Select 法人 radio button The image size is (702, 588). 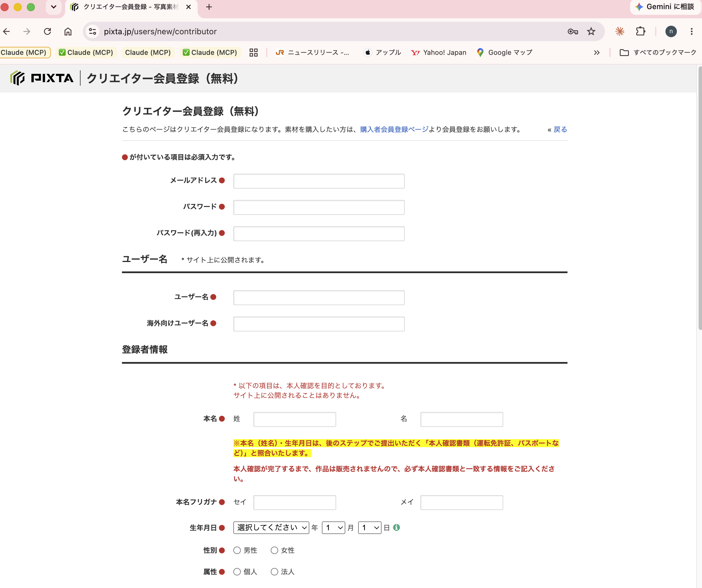274,572
